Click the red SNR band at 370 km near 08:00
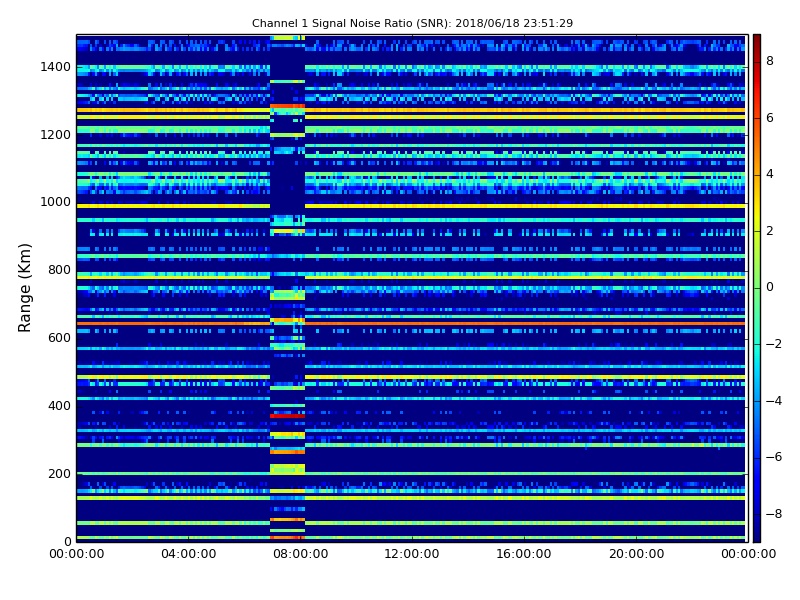The height and width of the screenshot is (600, 800). pyautogui.click(x=287, y=416)
